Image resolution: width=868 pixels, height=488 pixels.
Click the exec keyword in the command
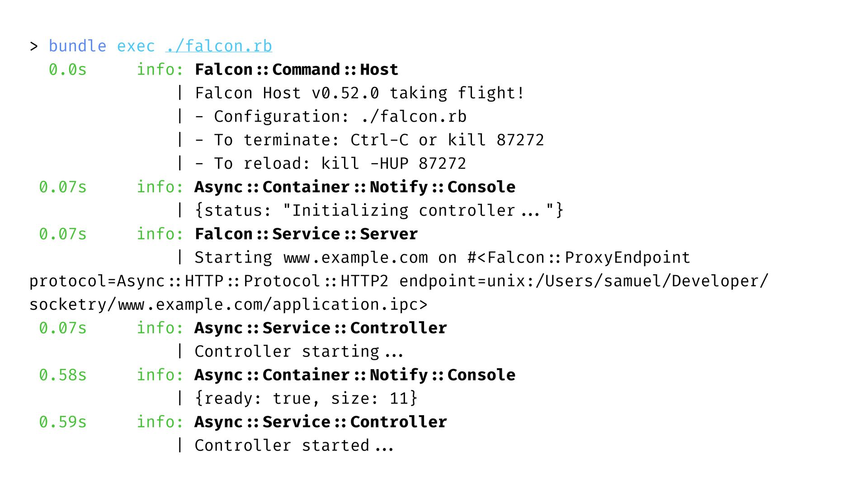[136, 46]
